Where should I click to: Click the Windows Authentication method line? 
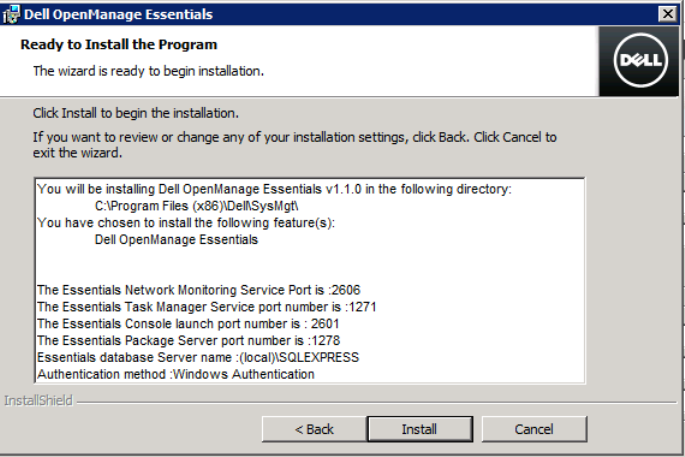click(176, 374)
